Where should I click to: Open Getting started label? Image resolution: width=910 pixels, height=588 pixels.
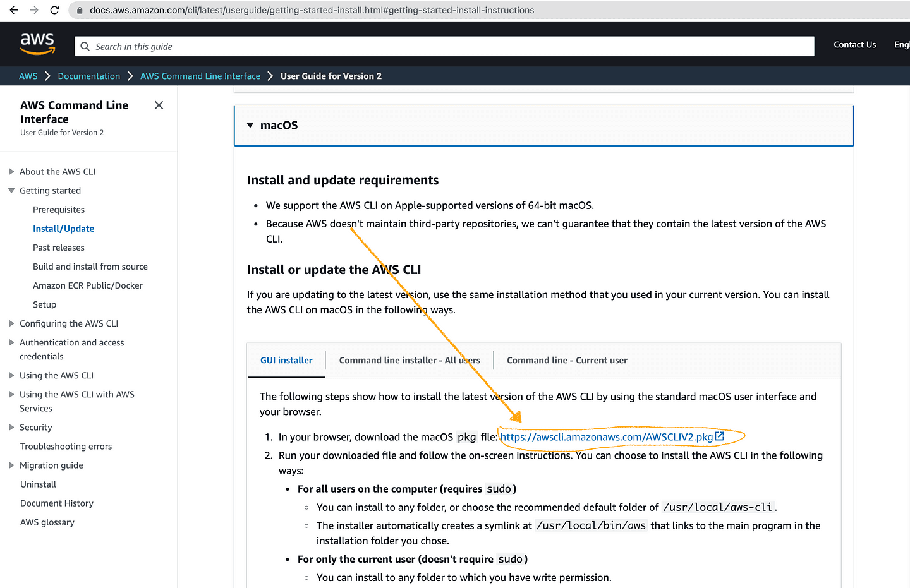pyautogui.click(x=50, y=191)
